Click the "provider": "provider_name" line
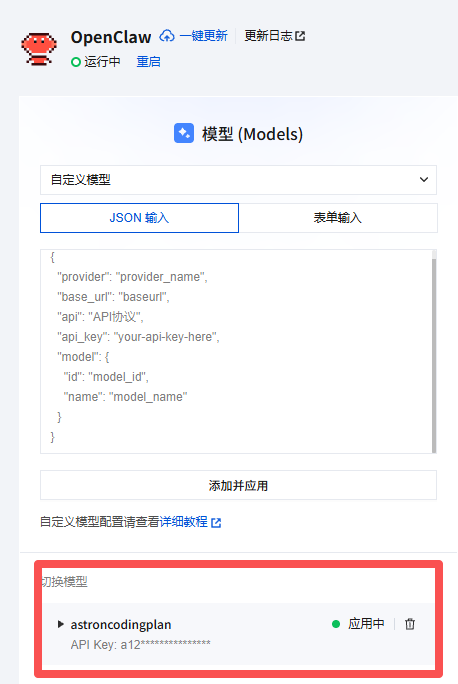The image size is (458, 684). coord(132,277)
